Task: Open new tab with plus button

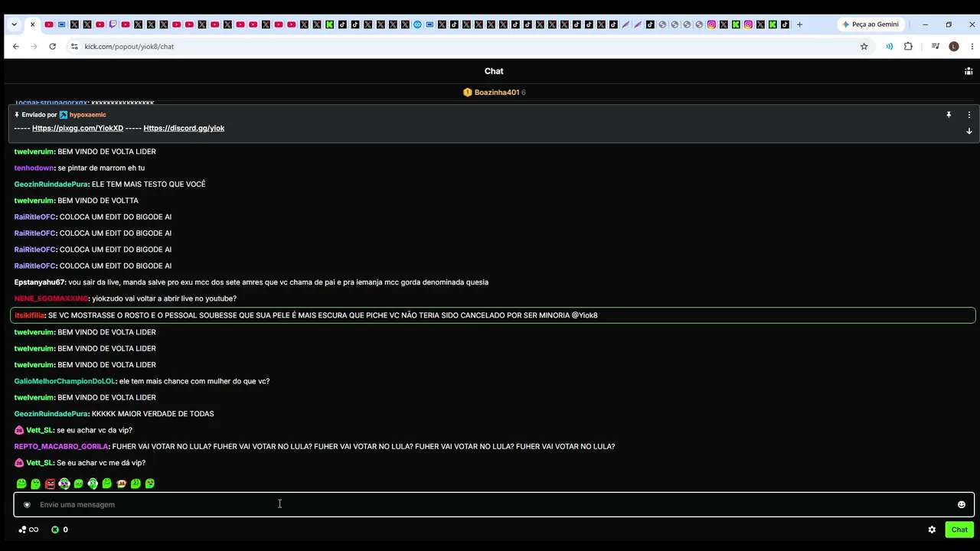Action: (799, 24)
